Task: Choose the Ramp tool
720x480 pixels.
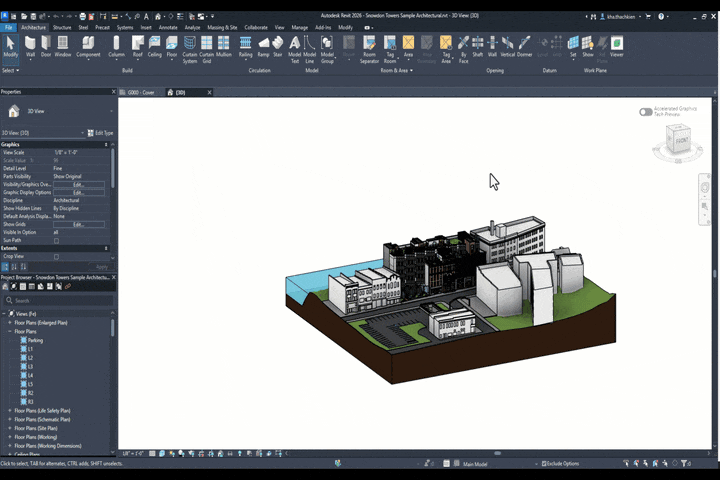Action: tap(264, 47)
